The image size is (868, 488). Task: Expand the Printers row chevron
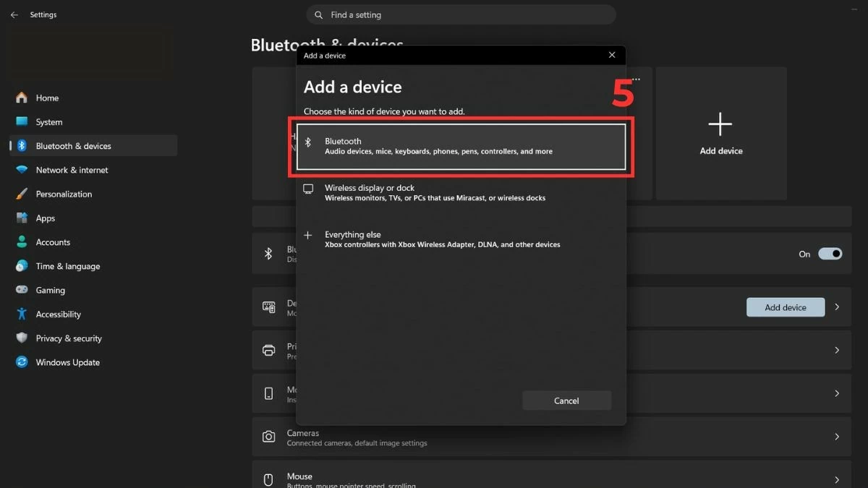837,350
